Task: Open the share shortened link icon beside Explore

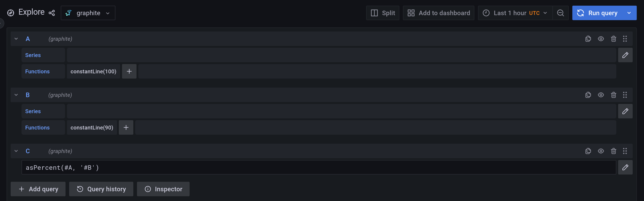Action: [52, 13]
